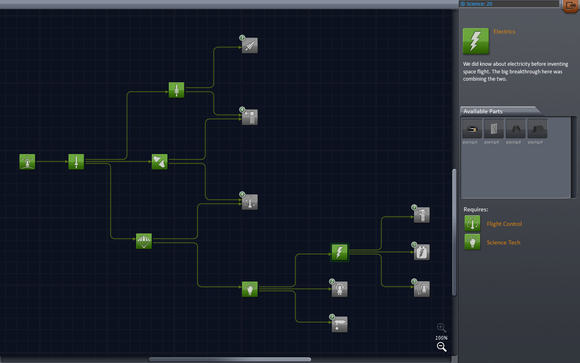This screenshot has height=363, width=580.
Task: Select the first owned part thumbnail
Action: [472, 129]
